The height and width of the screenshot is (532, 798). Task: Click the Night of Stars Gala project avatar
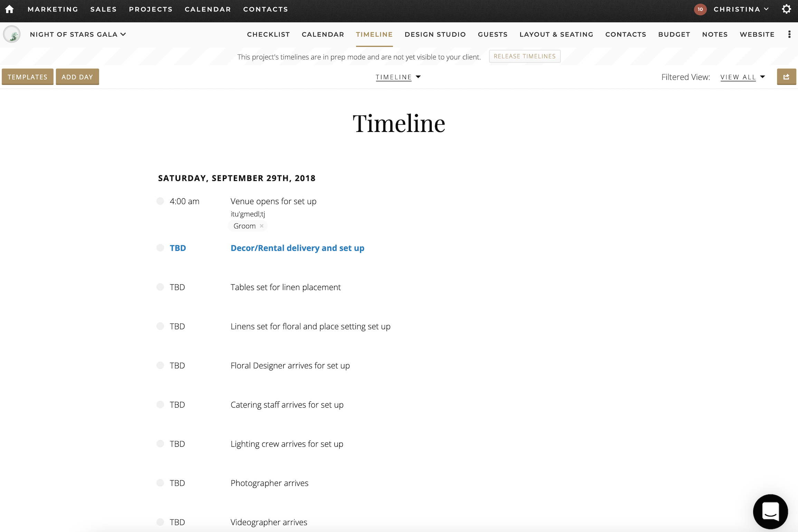click(12, 34)
